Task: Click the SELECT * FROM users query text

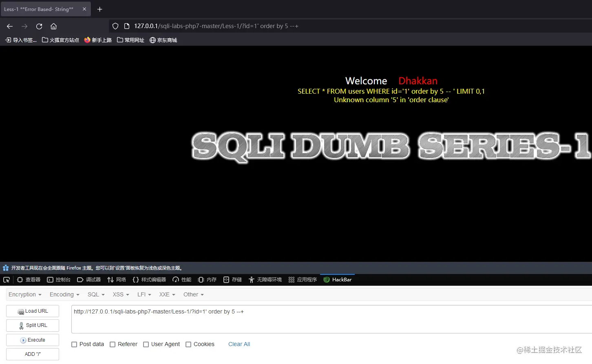Action: click(391, 91)
